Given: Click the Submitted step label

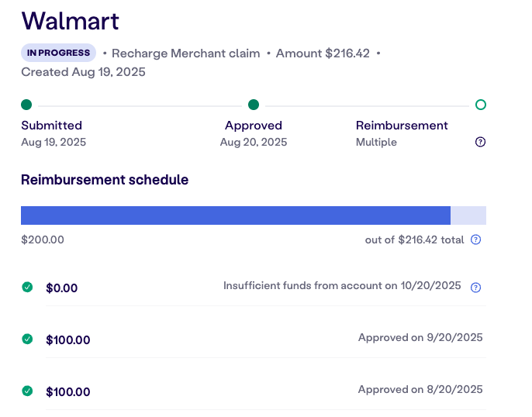Looking at the screenshot, I should pyautogui.click(x=51, y=126).
